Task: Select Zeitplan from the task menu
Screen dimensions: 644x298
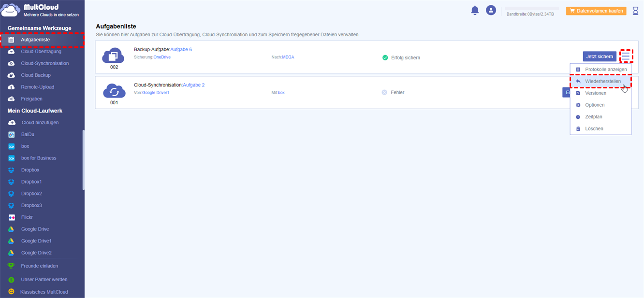Action: pos(600,117)
